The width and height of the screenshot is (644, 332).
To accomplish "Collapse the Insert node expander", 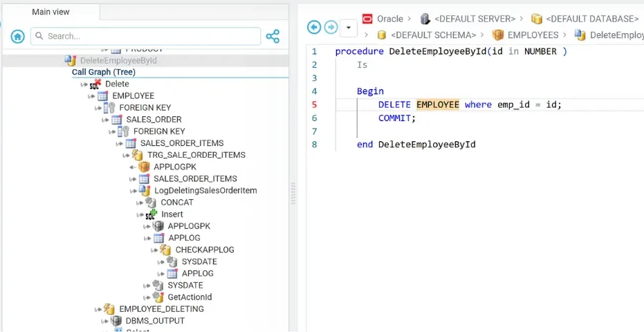I will pos(140,215).
